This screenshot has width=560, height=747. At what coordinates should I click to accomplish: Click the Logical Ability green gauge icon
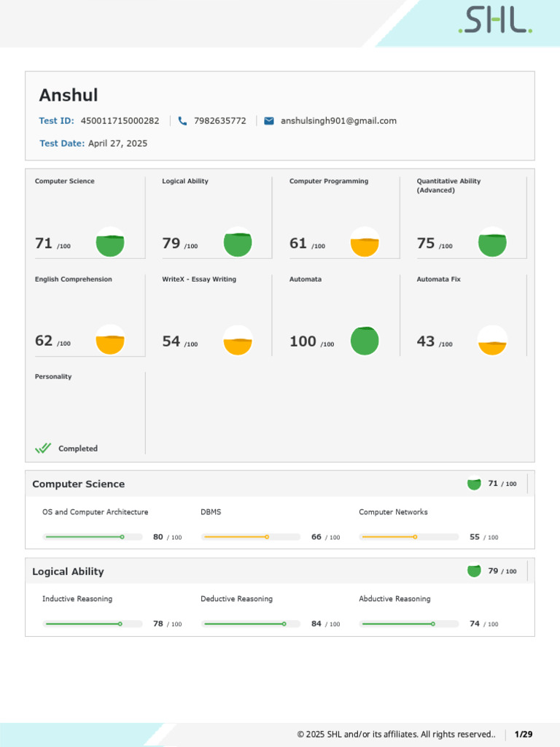(238, 243)
